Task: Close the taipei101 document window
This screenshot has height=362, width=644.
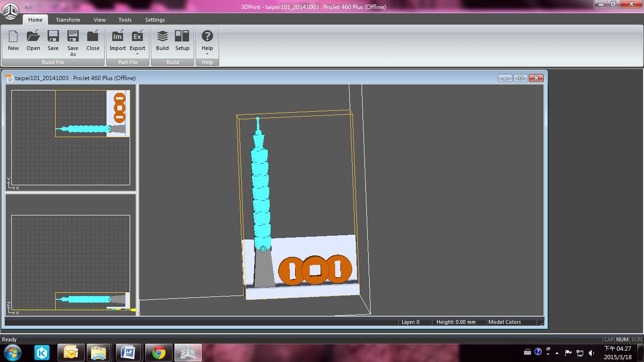Action: [x=536, y=78]
